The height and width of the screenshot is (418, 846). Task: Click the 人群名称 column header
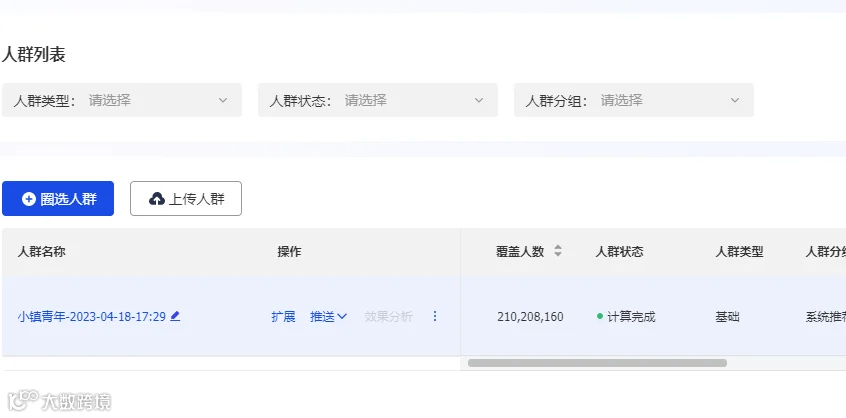coord(42,251)
